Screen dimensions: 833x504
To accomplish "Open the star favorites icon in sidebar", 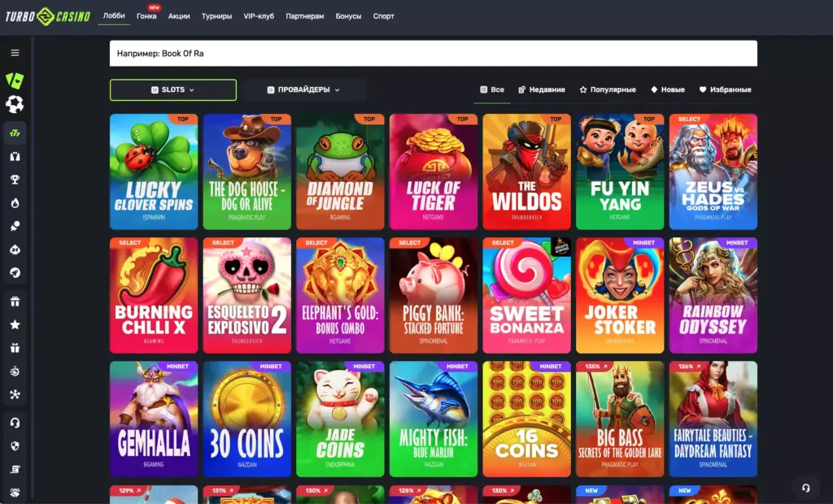I will click(14, 324).
